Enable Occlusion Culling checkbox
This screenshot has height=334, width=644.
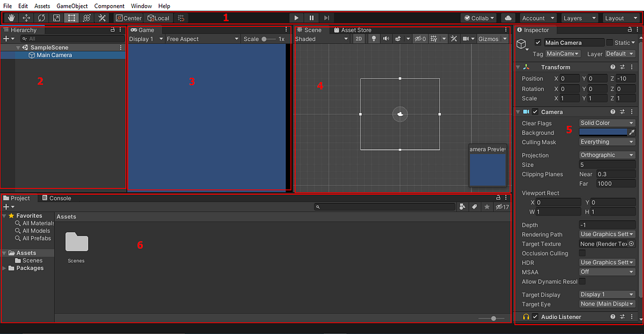[582, 253]
